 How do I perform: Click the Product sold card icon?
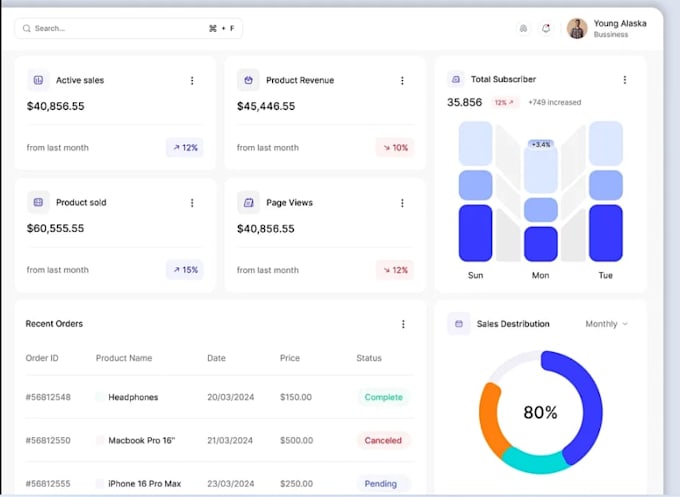click(x=39, y=202)
